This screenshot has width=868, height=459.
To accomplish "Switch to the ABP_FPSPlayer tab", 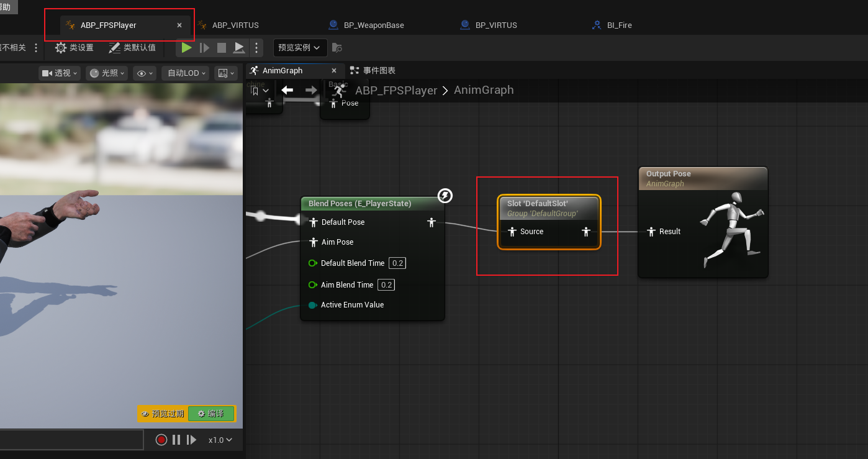I will pos(108,25).
